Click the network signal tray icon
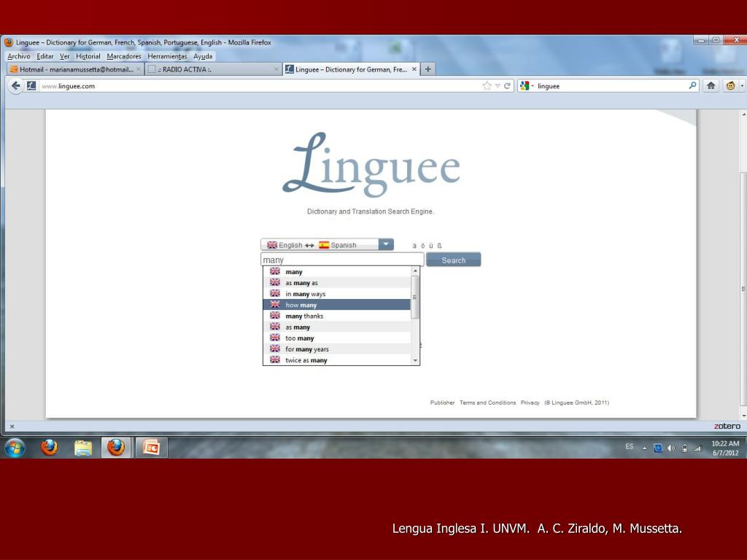Screen dimensions: 747x560 697,448
